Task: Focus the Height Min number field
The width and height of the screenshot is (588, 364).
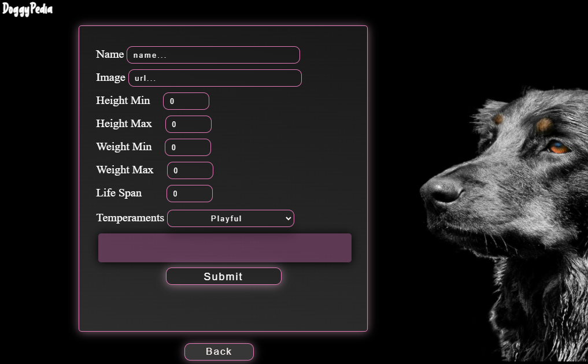Action: coord(186,101)
